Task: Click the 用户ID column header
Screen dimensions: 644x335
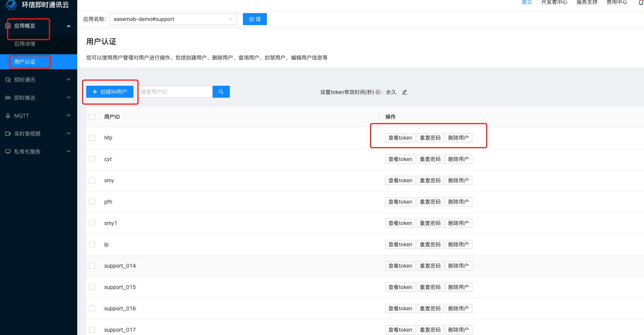Action: point(112,117)
